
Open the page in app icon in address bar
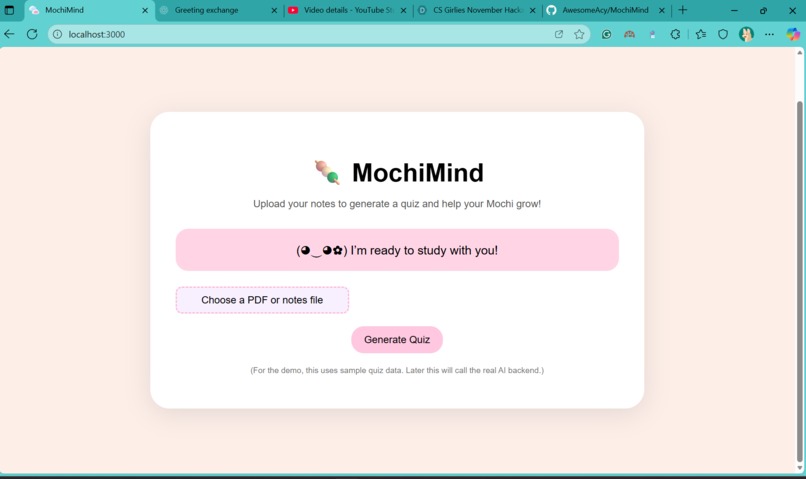[559, 34]
